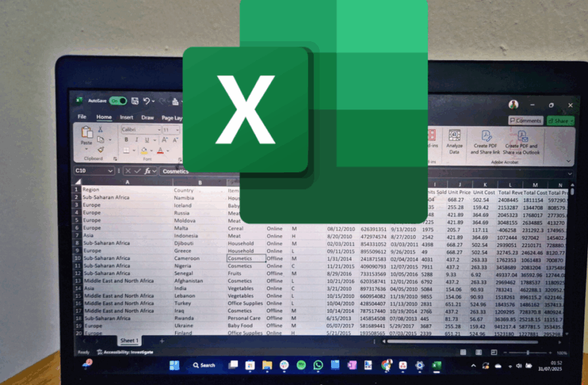Apply the yellow Fill Color bucket
The width and height of the screenshot is (588, 385).
144,151
